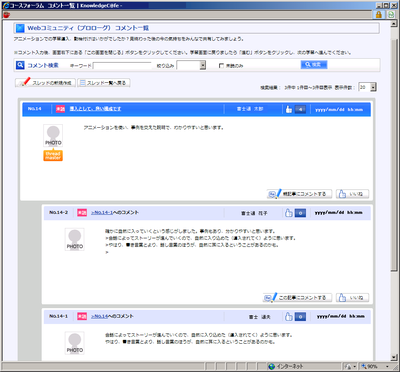Click the red pencil icon on new thread button
The height and width of the screenshot is (372, 400).
click(x=25, y=82)
